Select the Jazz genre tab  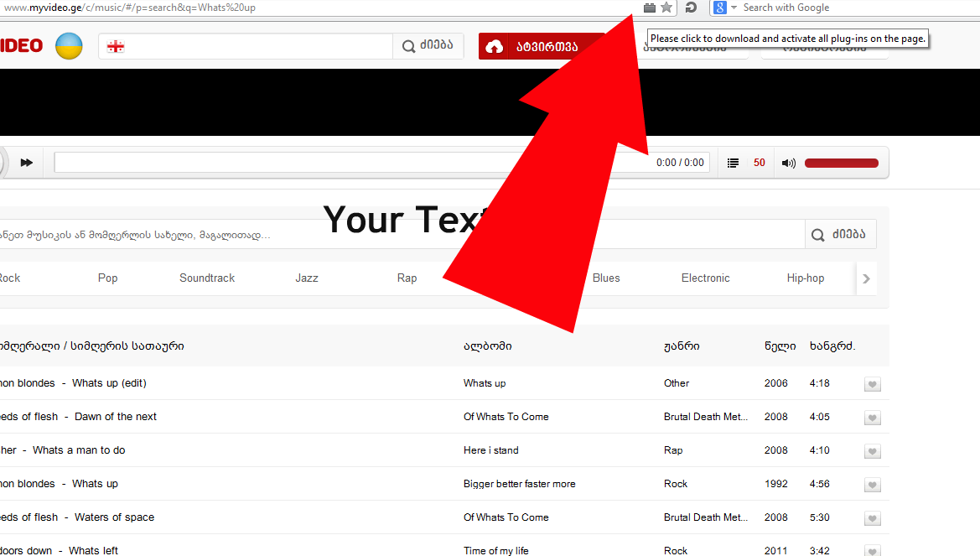click(307, 278)
